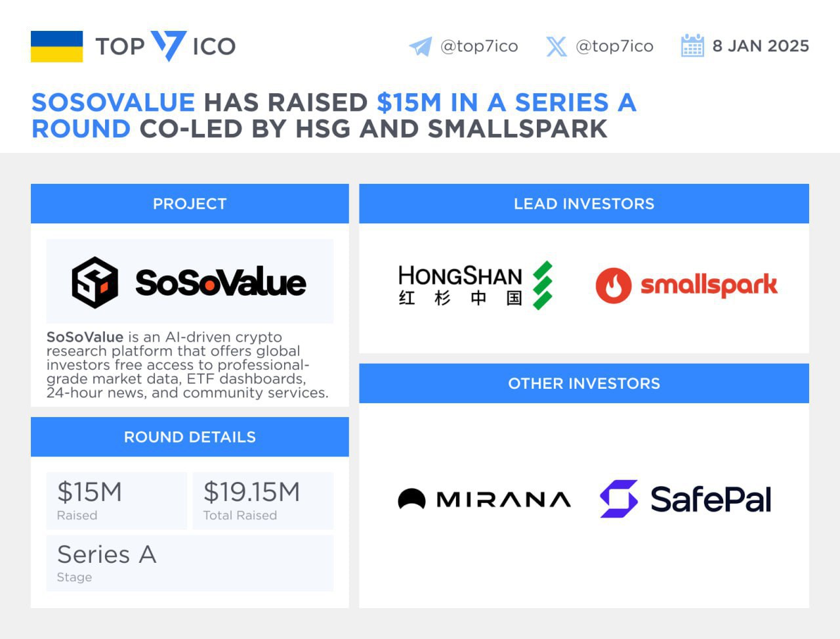Select the PROJECT section header
The width and height of the screenshot is (840, 639).
tap(190, 204)
